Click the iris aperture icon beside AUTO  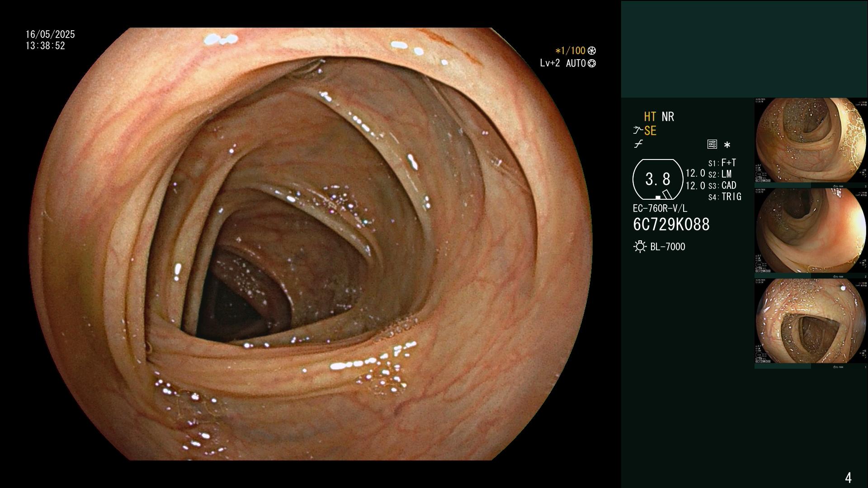[592, 63]
